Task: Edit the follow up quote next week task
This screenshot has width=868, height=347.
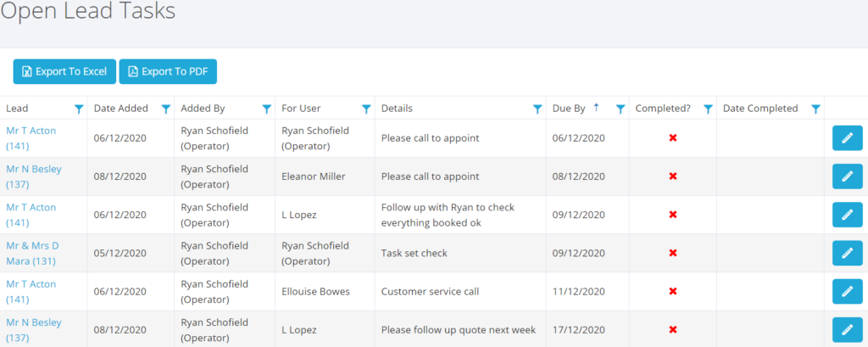Action: tap(847, 329)
